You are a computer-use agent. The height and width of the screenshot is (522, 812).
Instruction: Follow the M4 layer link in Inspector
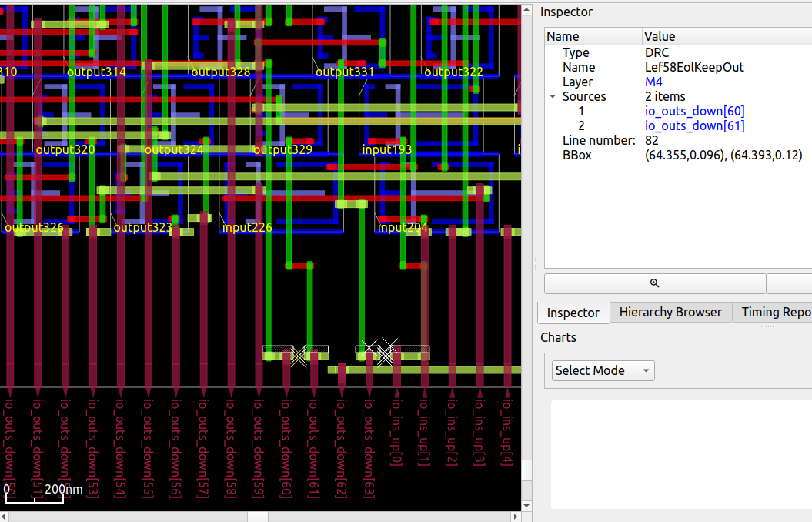pyautogui.click(x=653, y=82)
